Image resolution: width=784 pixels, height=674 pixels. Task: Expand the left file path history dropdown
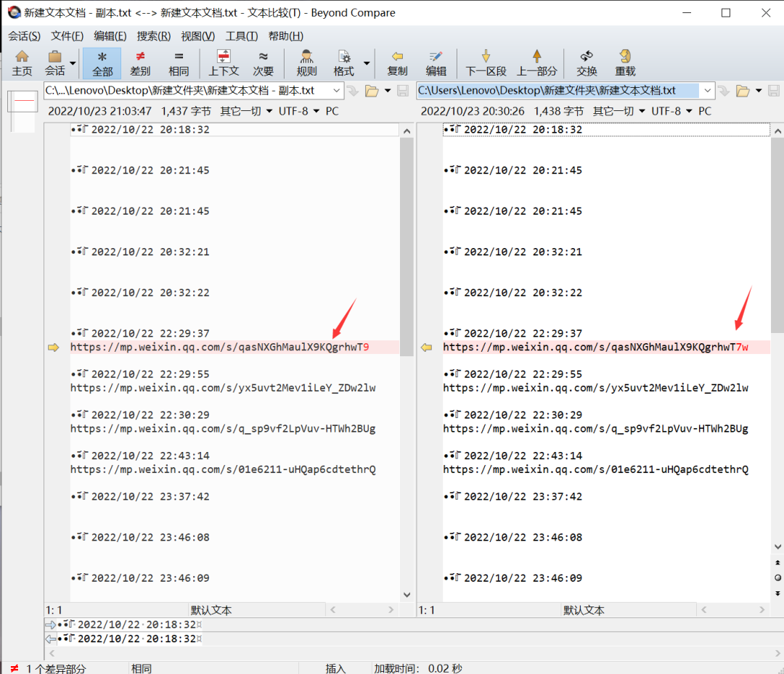click(x=337, y=91)
